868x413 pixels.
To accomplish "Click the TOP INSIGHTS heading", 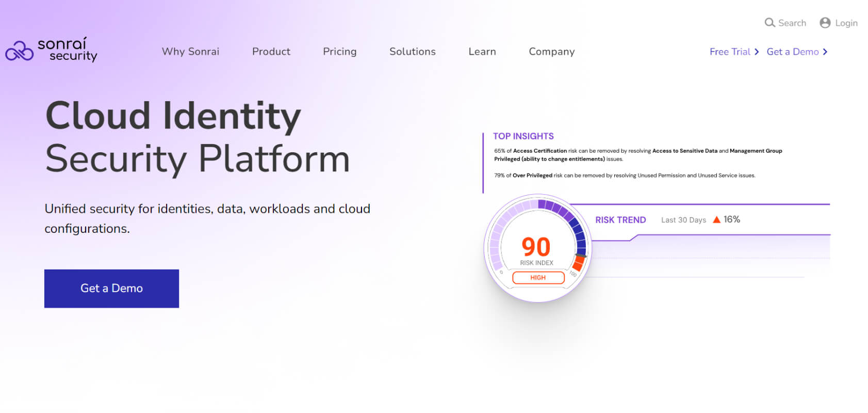I will pos(523,136).
